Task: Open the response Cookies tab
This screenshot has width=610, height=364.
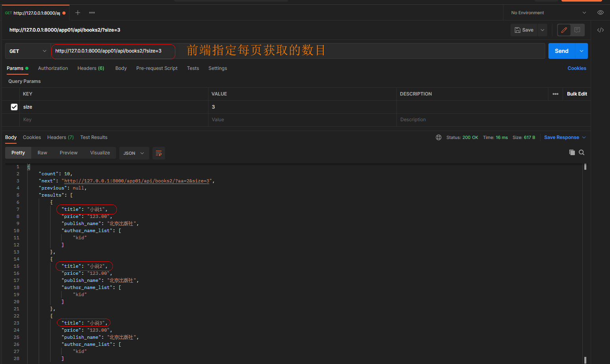Action: pos(32,137)
